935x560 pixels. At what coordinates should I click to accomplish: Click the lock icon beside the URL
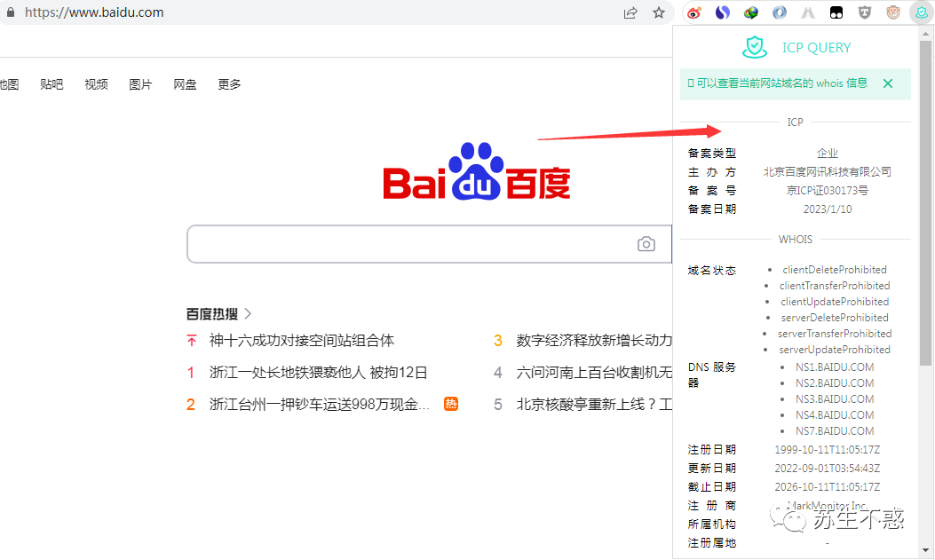10,12
